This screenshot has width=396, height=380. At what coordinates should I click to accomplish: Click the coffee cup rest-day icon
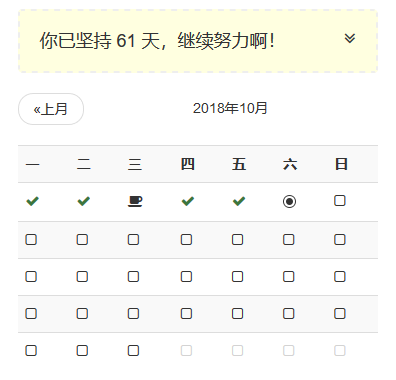(135, 201)
